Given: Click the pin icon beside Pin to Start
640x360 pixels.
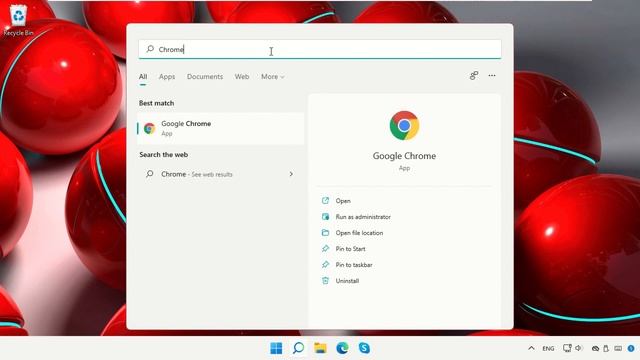Looking at the screenshot, I should 325,249.
